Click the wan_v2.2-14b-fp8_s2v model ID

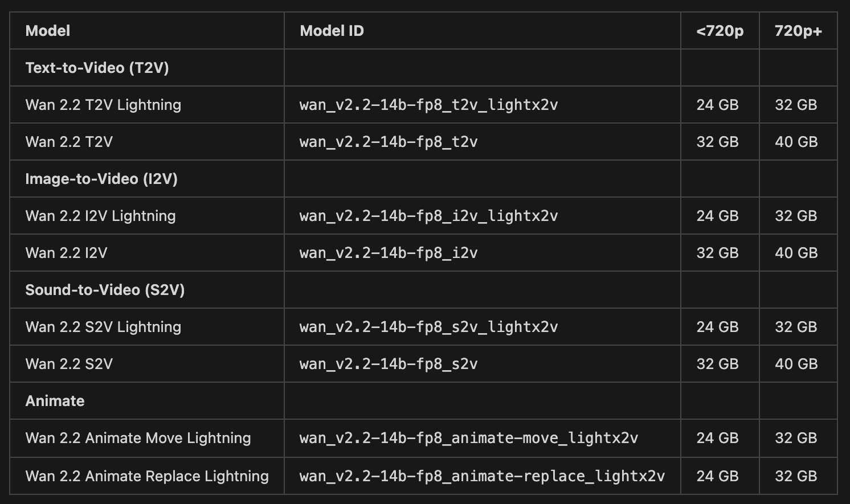coord(389,364)
